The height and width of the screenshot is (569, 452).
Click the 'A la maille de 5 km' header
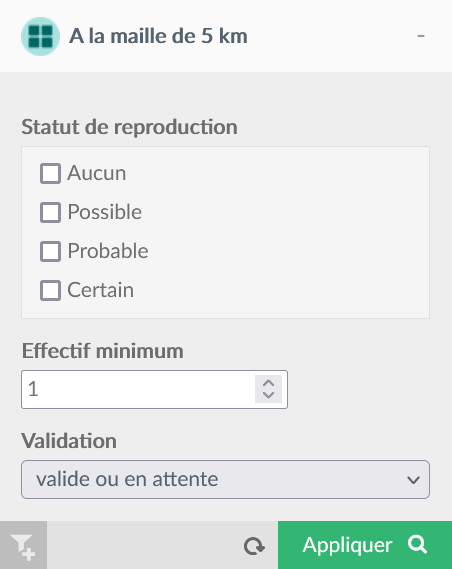tap(158, 36)
